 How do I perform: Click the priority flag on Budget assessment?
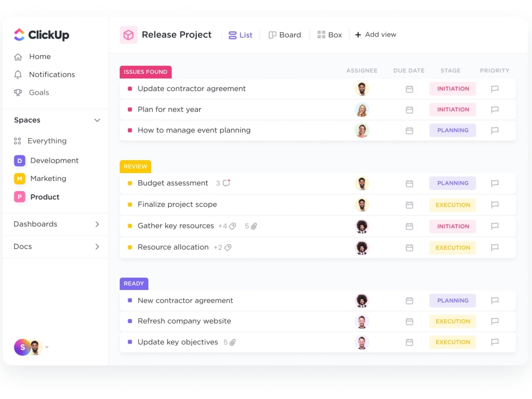495,183
